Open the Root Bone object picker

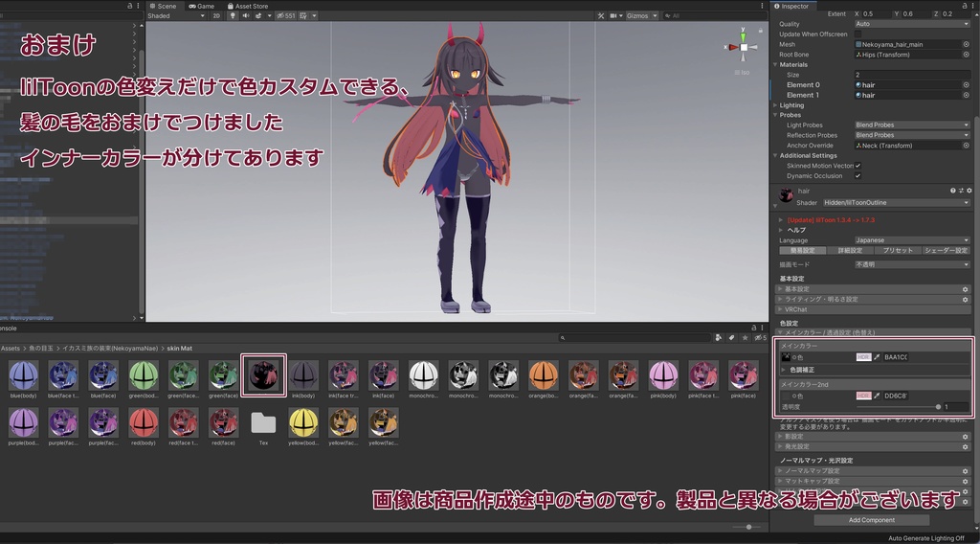click(967, 55)
